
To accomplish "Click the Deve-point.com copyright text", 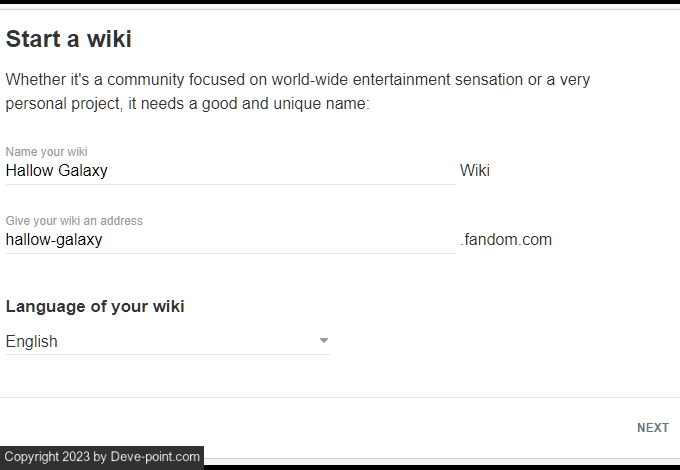I will click(155, 457).
